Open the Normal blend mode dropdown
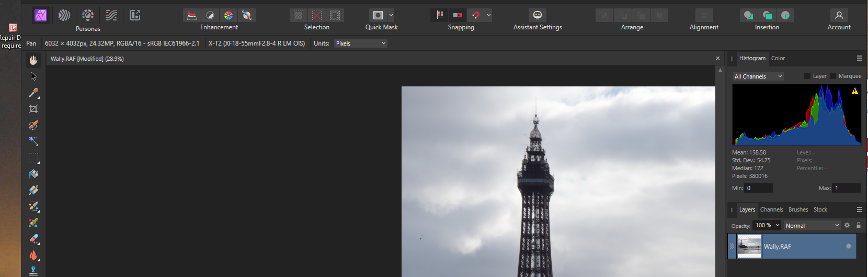Image resolution: width=868 pixels, height=277 pixels. pyautogui.click(x=812, y=226)
